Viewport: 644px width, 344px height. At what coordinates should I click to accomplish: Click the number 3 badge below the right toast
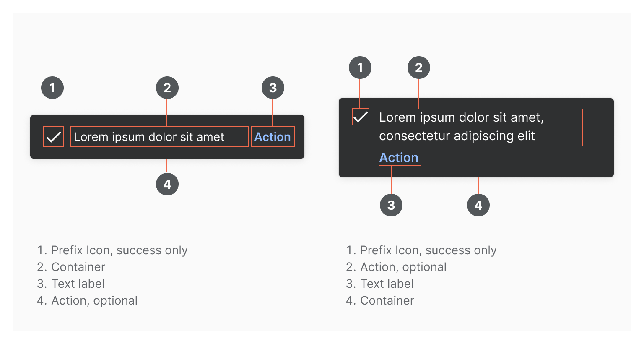click(391, 205)
